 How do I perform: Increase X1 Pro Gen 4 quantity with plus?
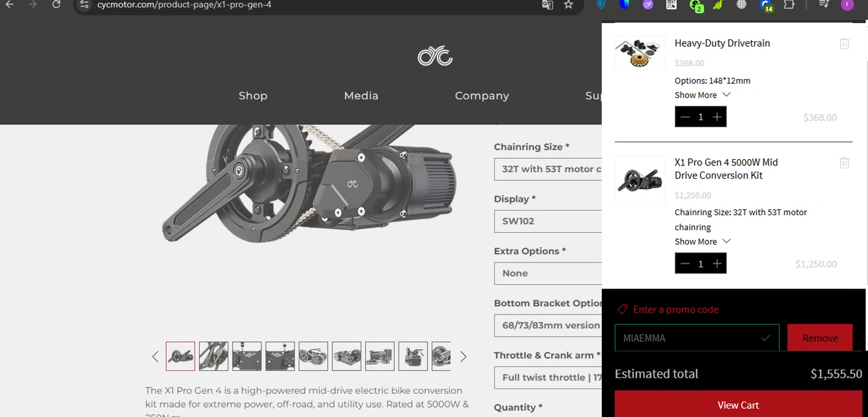717,264
